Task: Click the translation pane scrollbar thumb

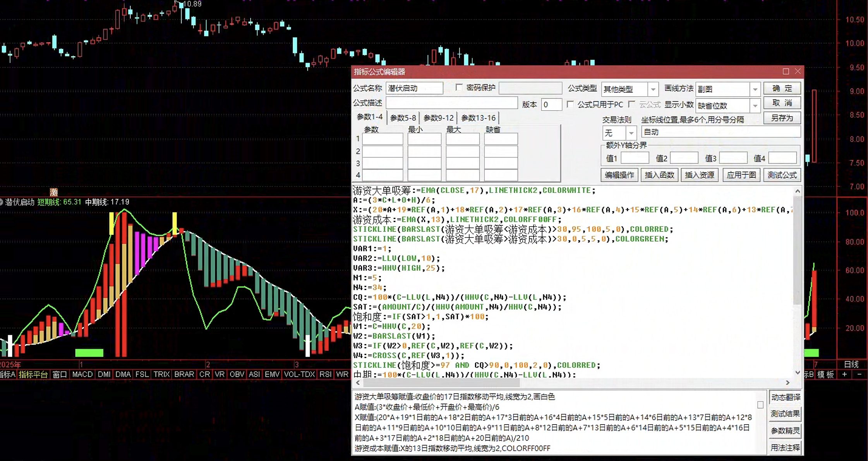Action: coord(760,405)
